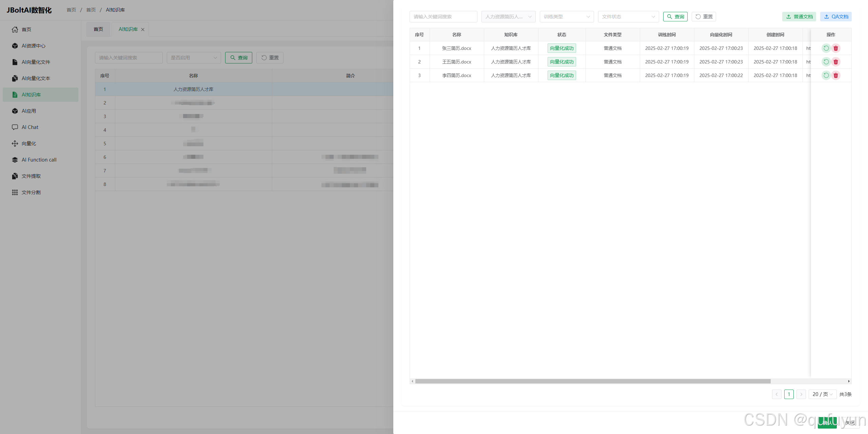Delete the 张三简历.docx file
Image resolution: width=868 pixels, height=434 pixels.
pyautogui.click(x=836, y=48)
